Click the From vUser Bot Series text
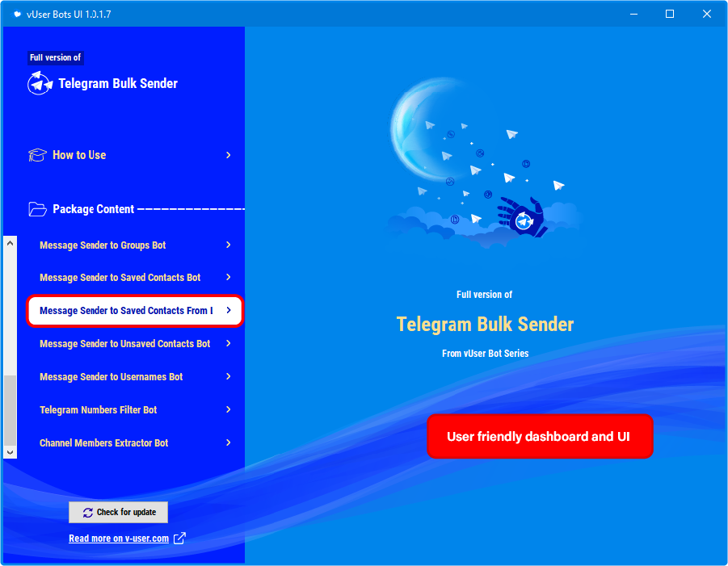Screen dimensions: 728x566 (485, 354)
